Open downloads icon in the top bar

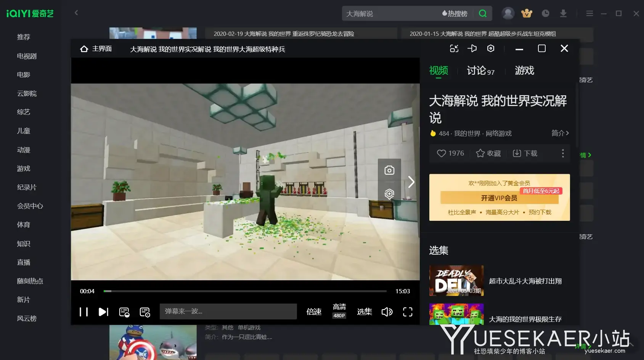(x=563, y=13)
